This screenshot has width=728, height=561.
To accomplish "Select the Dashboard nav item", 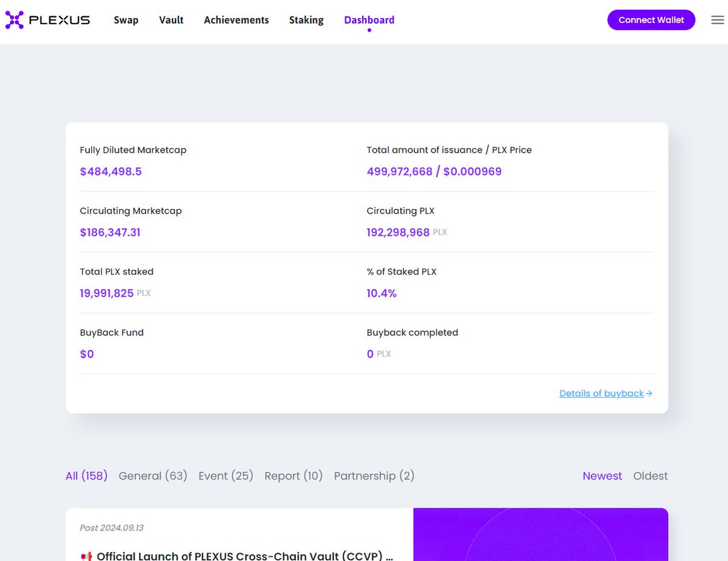I will point(369,20).
